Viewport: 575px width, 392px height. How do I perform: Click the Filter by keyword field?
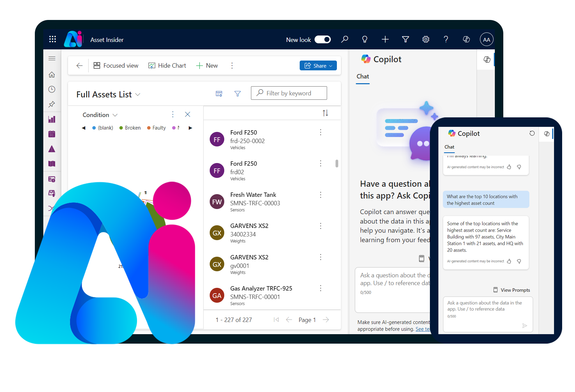(x=289, y=93)
